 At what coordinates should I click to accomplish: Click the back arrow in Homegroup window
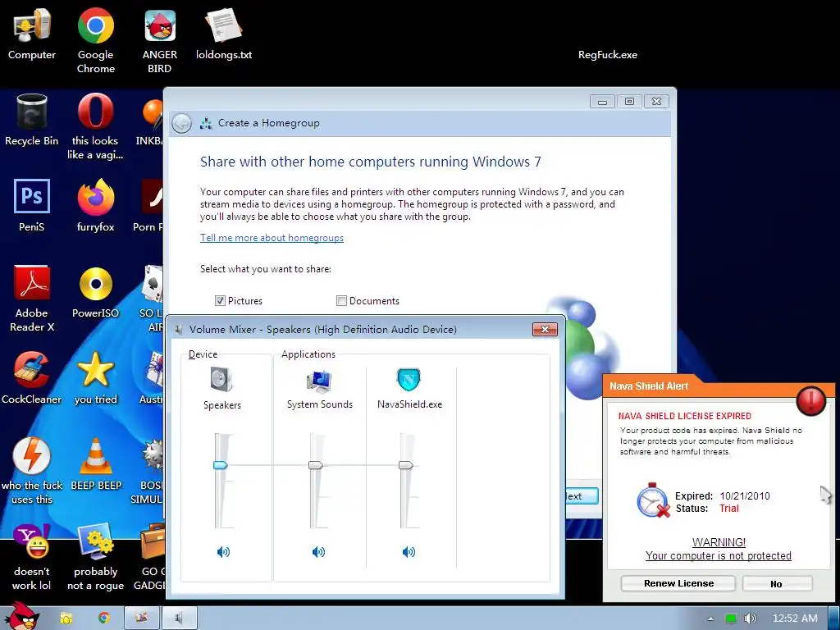coord(181,123)
